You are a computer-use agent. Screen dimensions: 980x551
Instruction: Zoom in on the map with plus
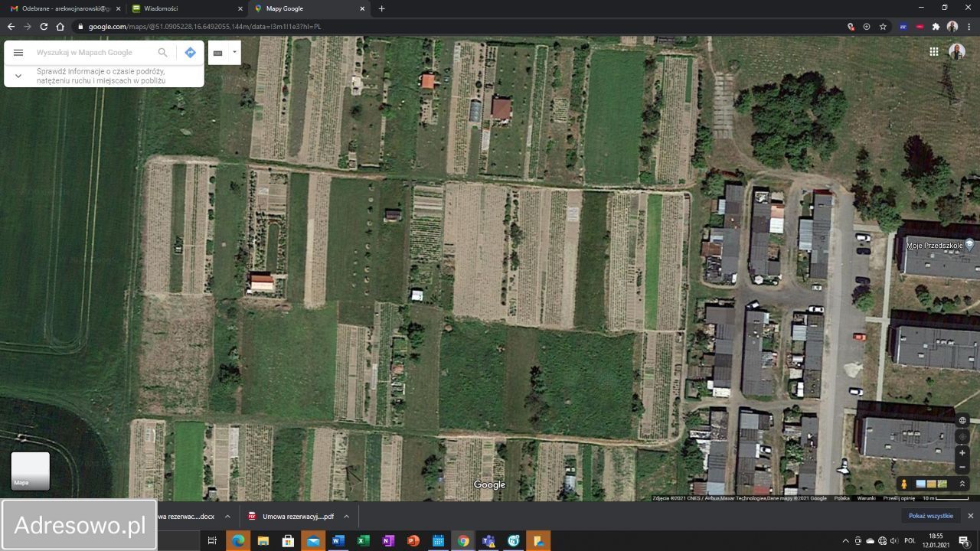[962, 453]
